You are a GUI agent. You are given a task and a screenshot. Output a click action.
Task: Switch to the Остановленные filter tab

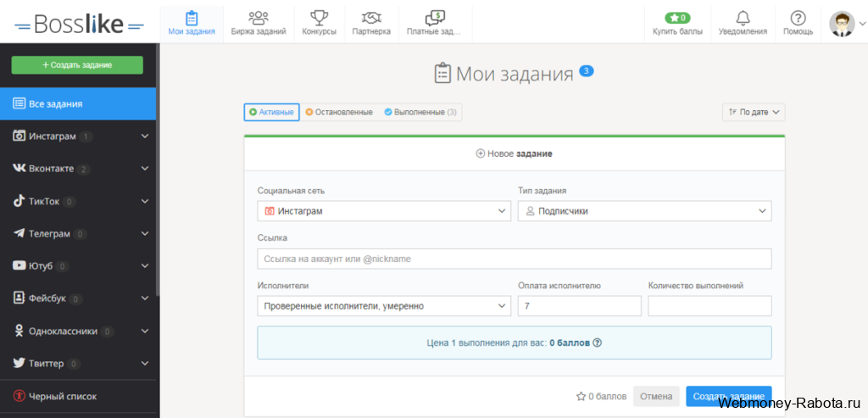pyautogui.click(x=339, y=112)
